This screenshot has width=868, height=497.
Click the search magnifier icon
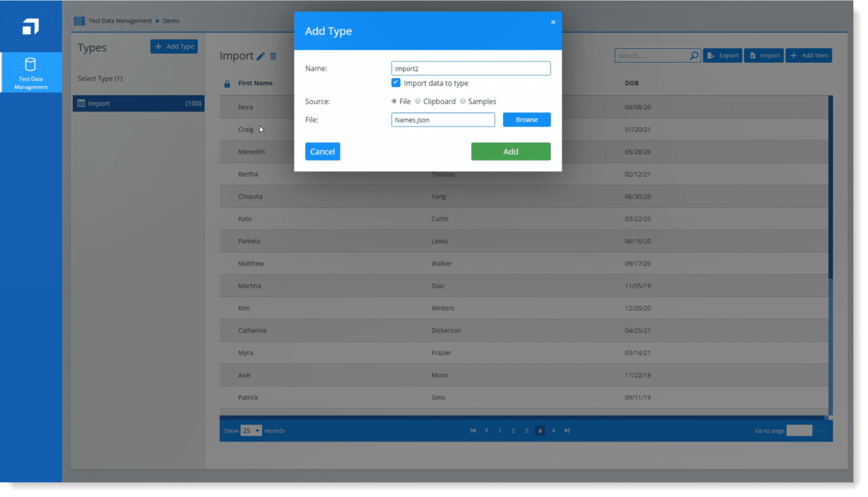click(694, 55)
